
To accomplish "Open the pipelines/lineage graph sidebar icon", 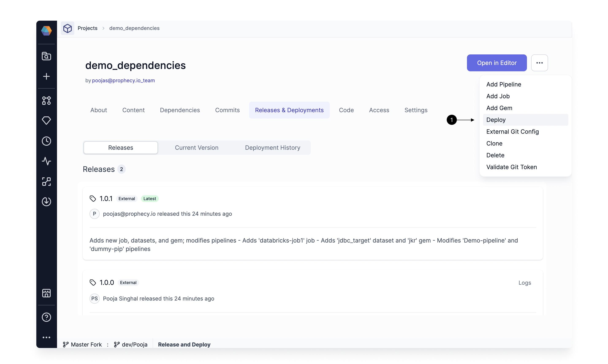I will pyautogui.click(x=46, y=100).
